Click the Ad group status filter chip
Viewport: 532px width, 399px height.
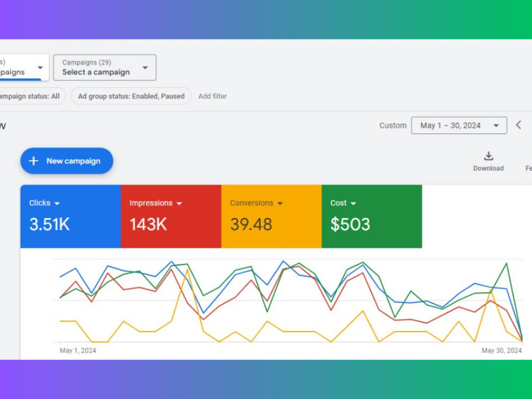coord(131,96)
